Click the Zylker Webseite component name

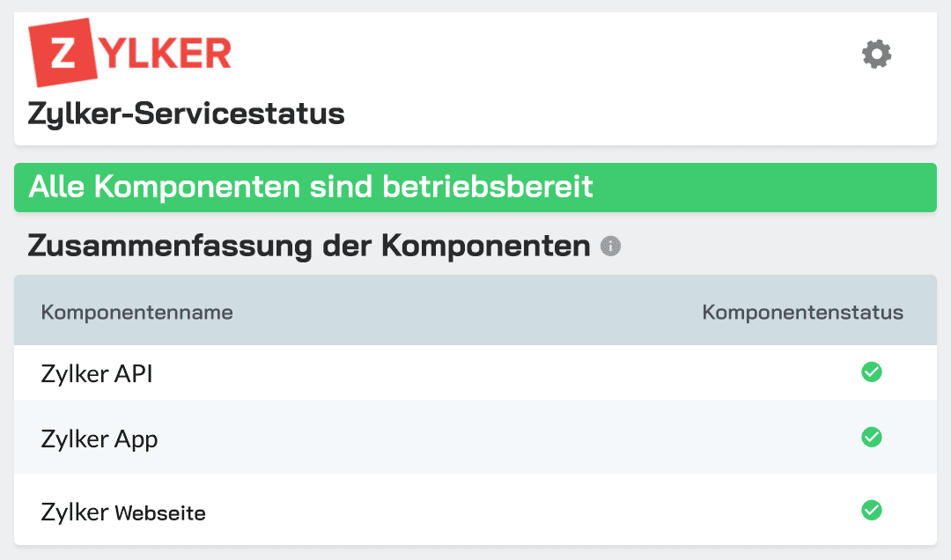(122, 512)
